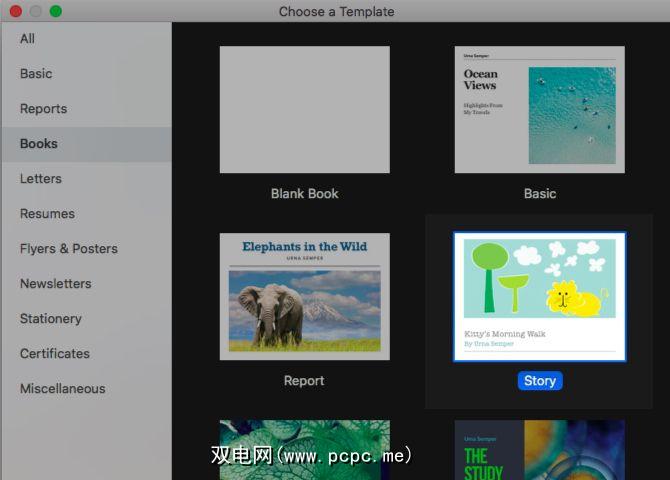Switch to the Letters category
670x480 pixels.
86,179
